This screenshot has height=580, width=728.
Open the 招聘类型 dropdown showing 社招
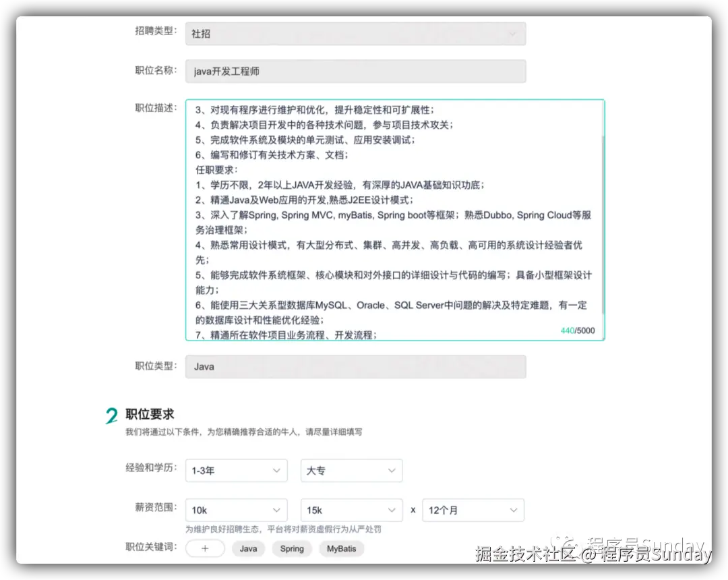[x=356, y=34]
